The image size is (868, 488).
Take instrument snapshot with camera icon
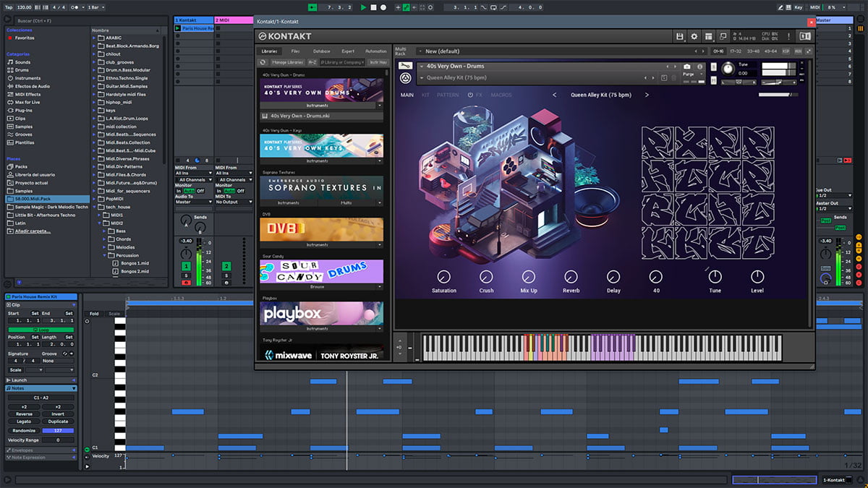coord(686,67)
